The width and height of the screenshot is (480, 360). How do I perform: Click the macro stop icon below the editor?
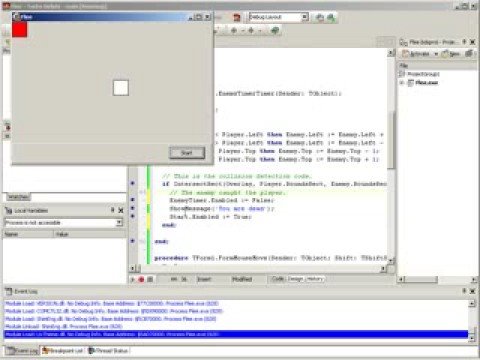150,279
